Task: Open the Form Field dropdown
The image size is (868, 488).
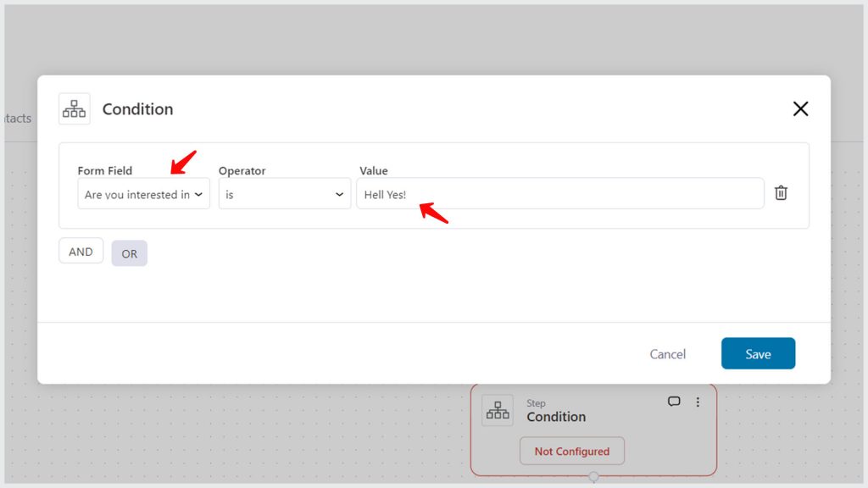Action: pyautogui.click(x=143, y=194)
